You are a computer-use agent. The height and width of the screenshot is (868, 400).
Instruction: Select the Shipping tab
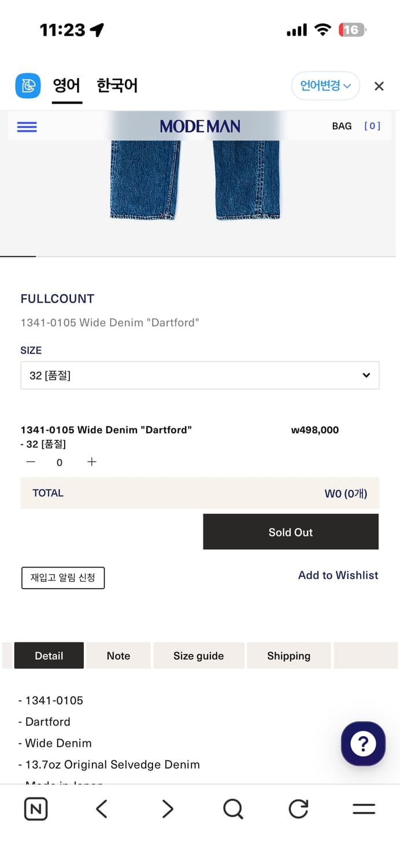(288, 656)
